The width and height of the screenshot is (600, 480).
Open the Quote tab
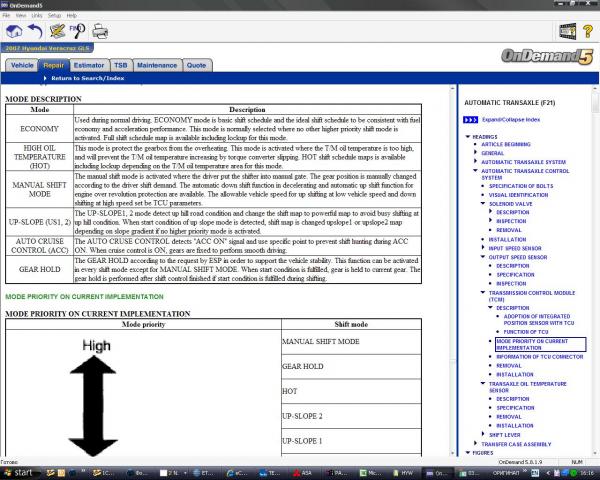(197, 65)
